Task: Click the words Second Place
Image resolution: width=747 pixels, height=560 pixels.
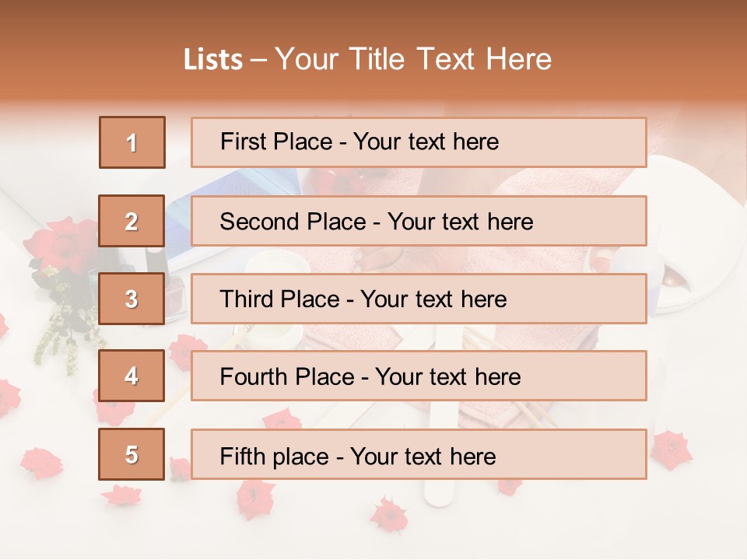Action: click(x=293, y=222)
